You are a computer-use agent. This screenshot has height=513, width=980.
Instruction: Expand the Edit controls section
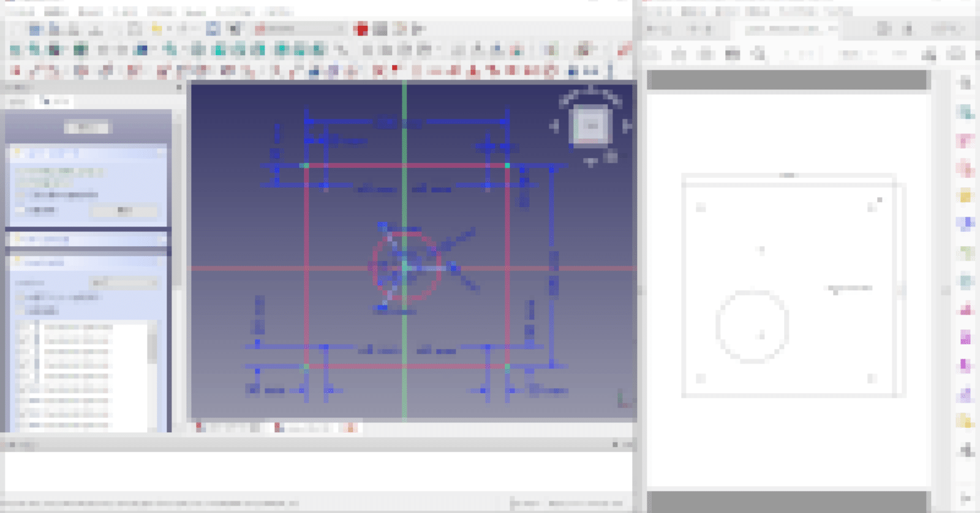click(160, 239)
